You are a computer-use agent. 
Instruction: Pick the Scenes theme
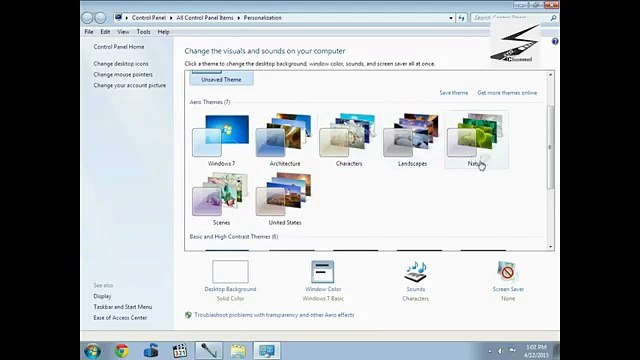[x=221, y=199]
